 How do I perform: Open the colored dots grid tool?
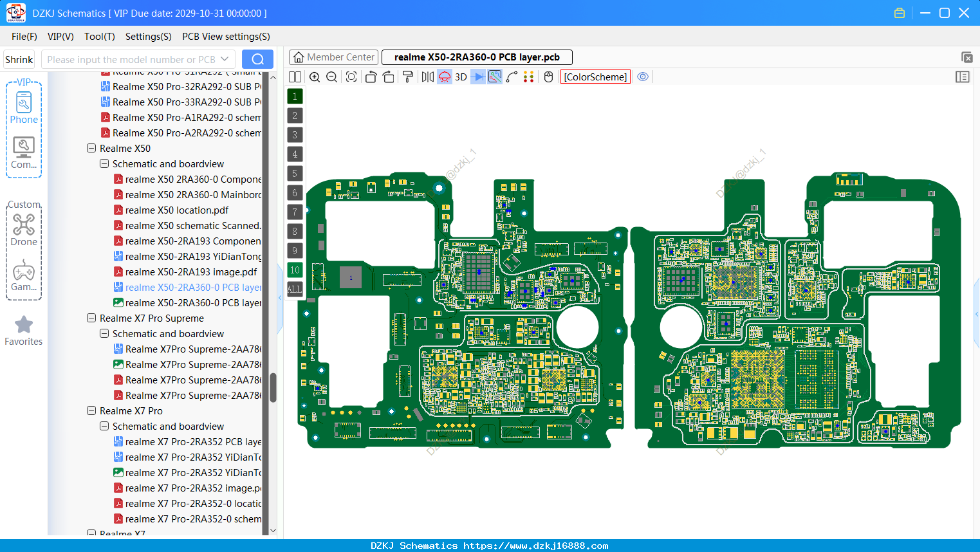click(529, 77)
